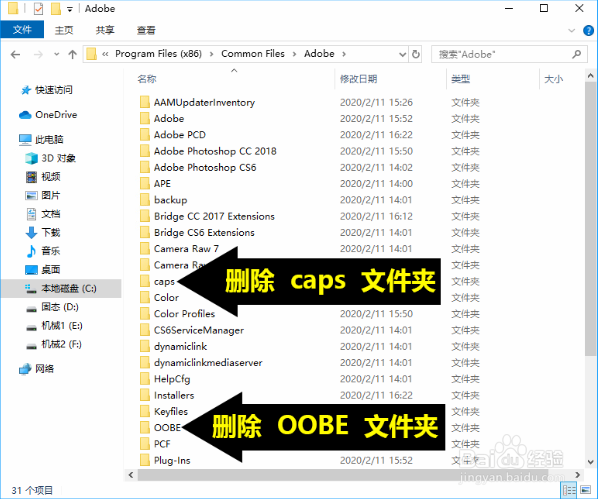Switch to details view layout icon
The height and width of the screenshot is (499, 598).
pyautogui.click(x=569, y=490)
